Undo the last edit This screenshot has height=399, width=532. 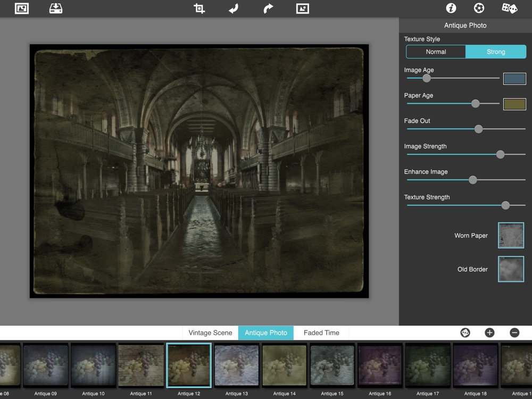click(234, 9)
